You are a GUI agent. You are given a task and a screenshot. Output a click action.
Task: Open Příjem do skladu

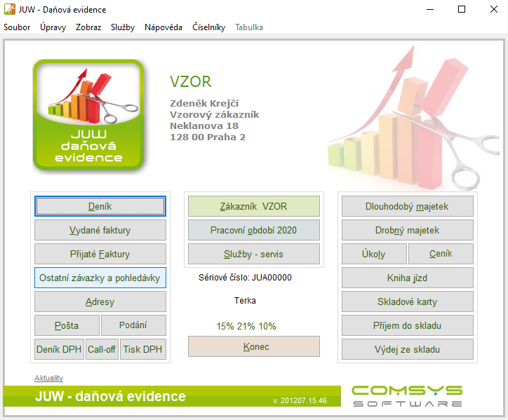click(407, 325)
